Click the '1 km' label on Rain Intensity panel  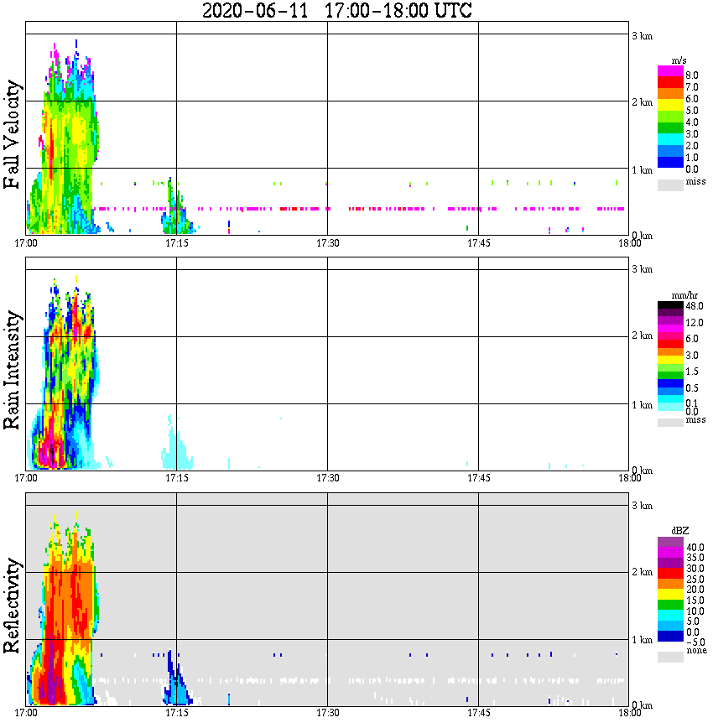(x=642, y=405)
